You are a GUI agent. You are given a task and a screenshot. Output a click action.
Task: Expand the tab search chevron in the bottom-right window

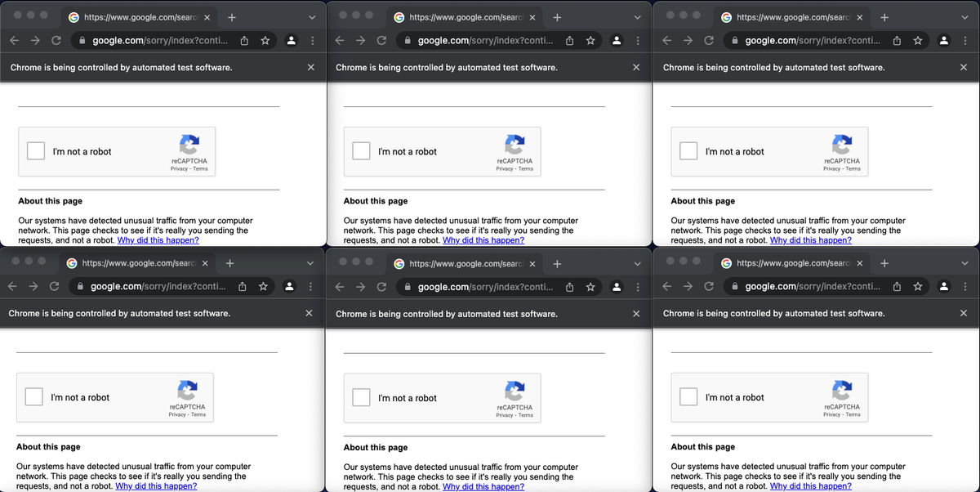tap(964, 263)
